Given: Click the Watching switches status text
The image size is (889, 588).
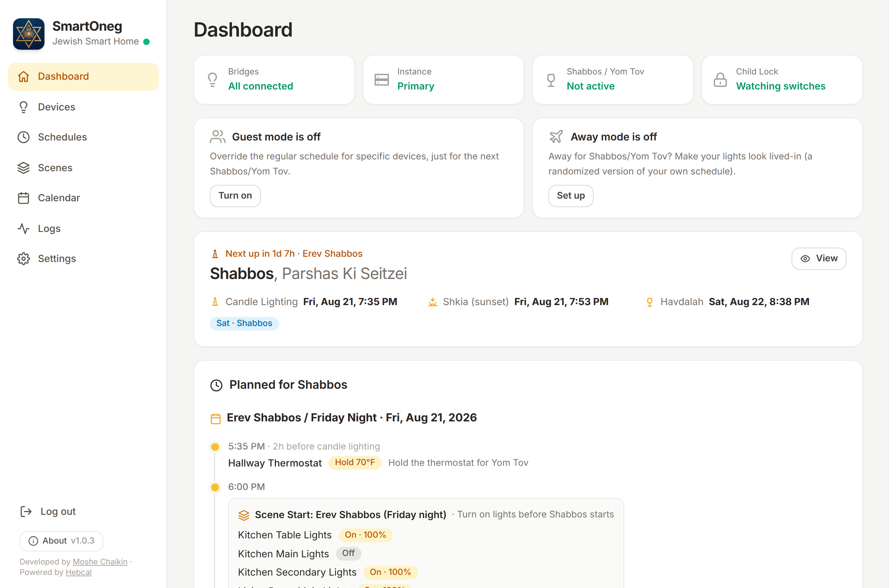Looking at the screenshot, I should click(780, 86).
